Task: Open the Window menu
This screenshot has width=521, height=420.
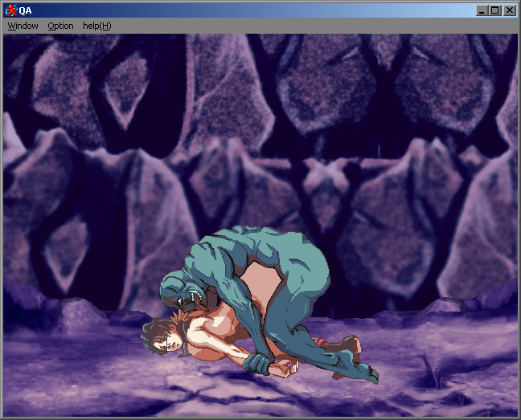Action: [x=23, y=26]
